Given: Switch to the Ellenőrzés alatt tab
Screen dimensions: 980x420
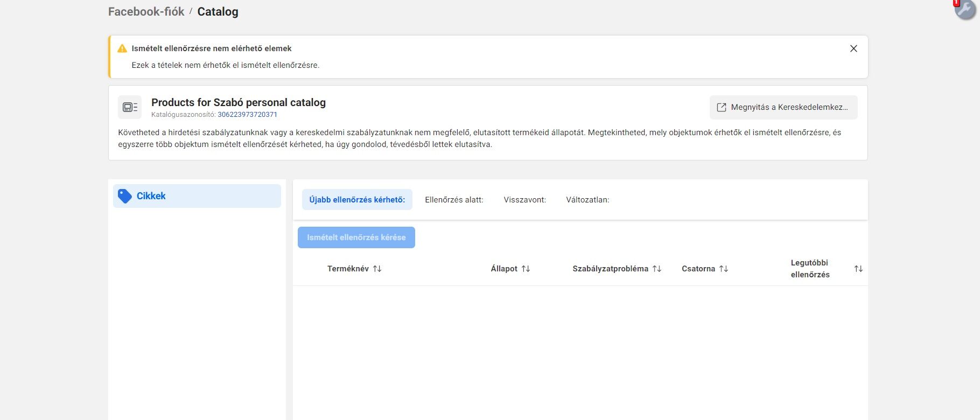Looking at the screenshot, I should [x=454, y=200].
